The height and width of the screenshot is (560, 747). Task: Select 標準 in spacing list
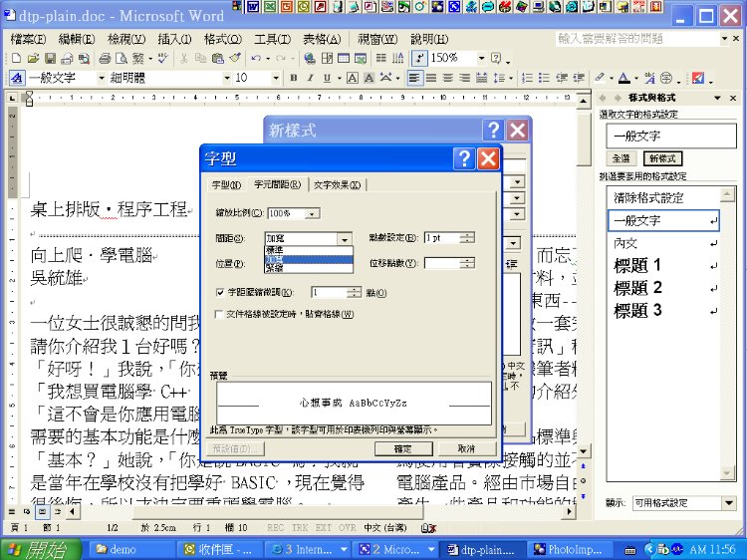pyautogui.click(x=308, y=250)
